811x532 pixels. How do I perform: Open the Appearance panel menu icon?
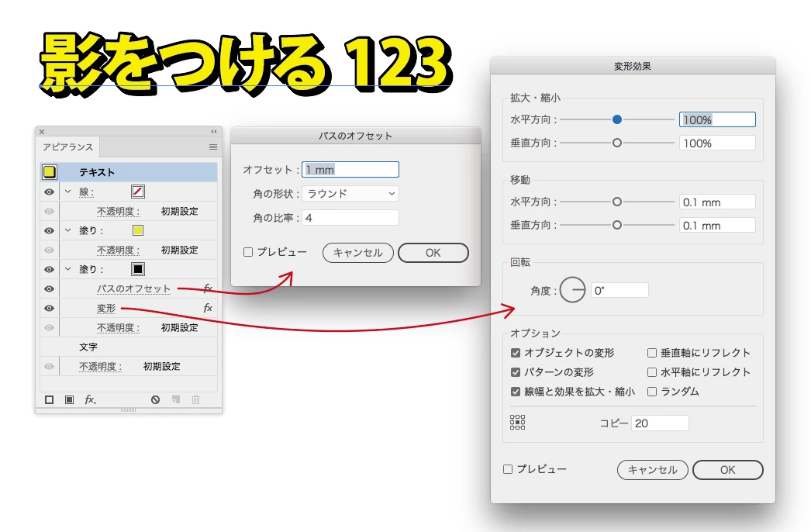[x=212, y=147]
